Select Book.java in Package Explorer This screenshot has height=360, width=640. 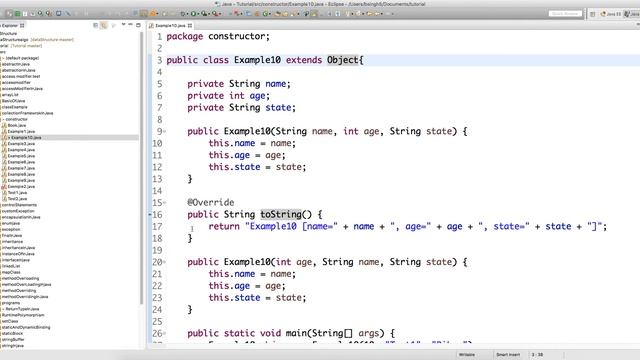[x=17, y=125]
